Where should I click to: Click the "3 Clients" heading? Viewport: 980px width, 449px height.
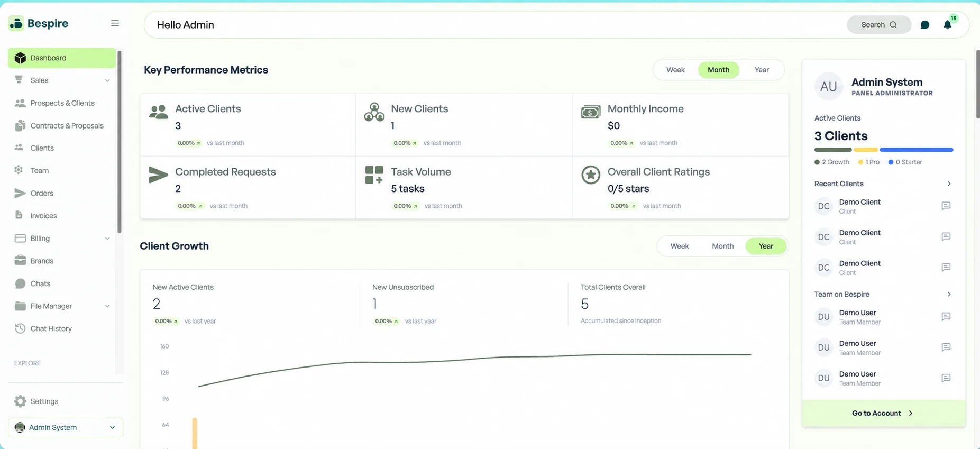click(x=841, y=136)
